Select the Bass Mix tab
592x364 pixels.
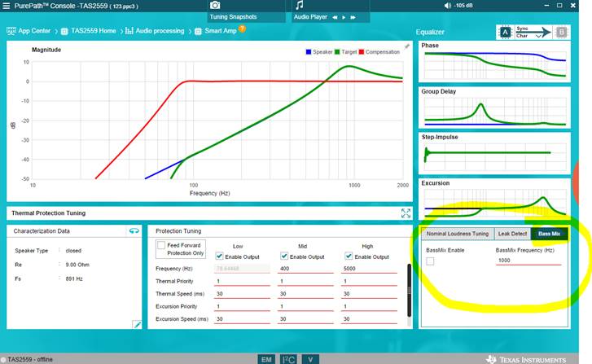click(x=549, y=234)
